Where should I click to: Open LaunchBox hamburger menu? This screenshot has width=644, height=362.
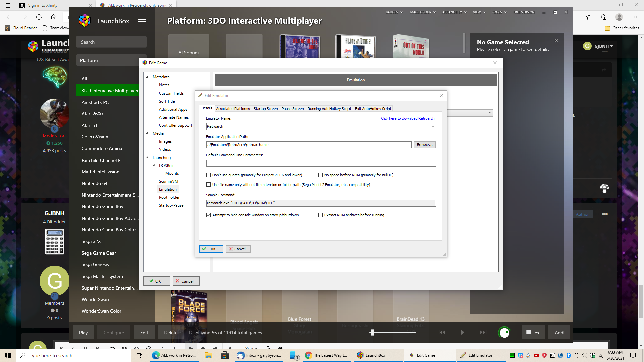pyautogui.click(x=142, y=21)
